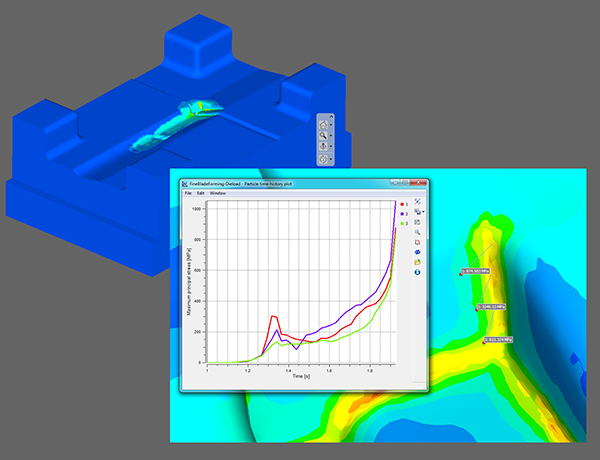Image resolution: width=600 pixels, height=460 pixels.
Task: Open the Edit menu in plot window
Action: (x=201, y=193)
